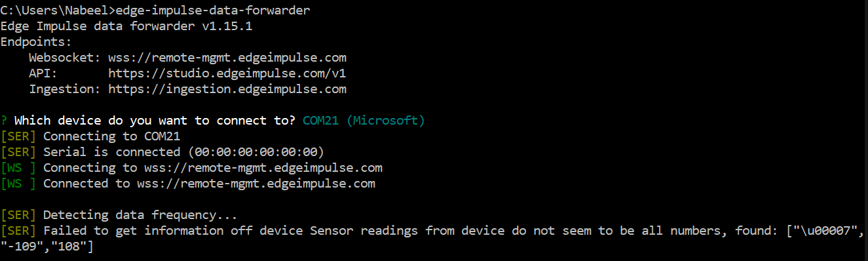Click the [SER] tag on the Failed line

(18, 231)
